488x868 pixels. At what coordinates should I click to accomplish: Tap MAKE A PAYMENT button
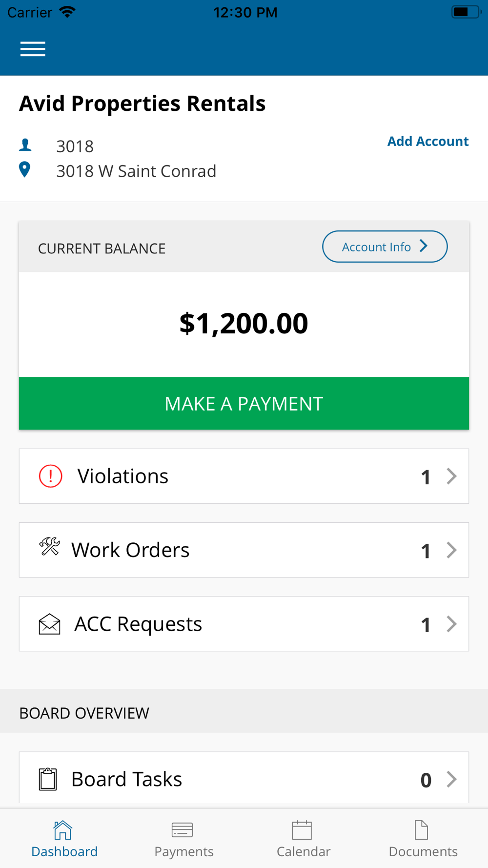pyautogui.click(x=244, y=403)
